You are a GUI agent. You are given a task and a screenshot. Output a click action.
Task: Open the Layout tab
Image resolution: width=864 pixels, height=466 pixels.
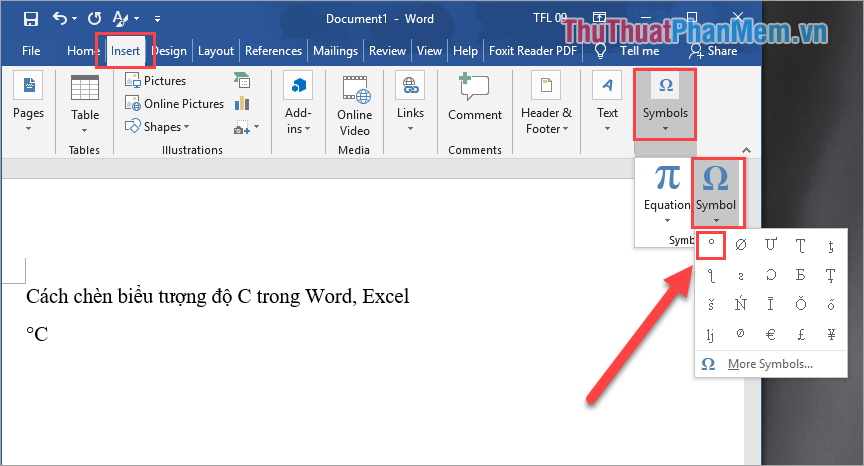point(216,51)
